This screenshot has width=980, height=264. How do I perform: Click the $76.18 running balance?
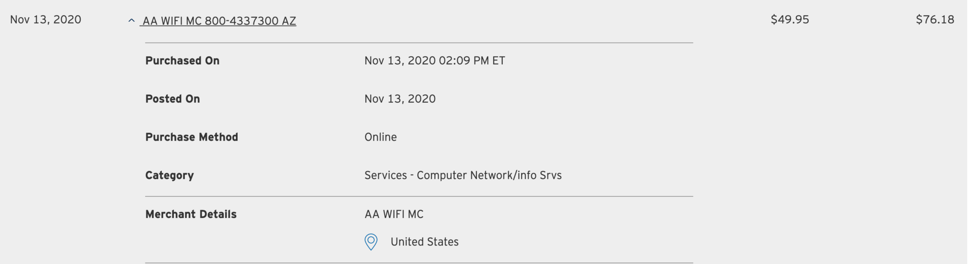[934, 20]
